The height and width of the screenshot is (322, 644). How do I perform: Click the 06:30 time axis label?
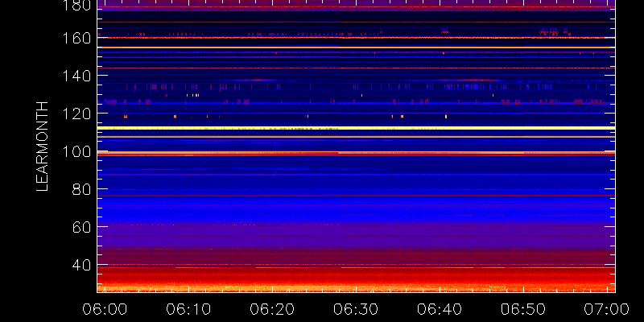tap(356, 309)
